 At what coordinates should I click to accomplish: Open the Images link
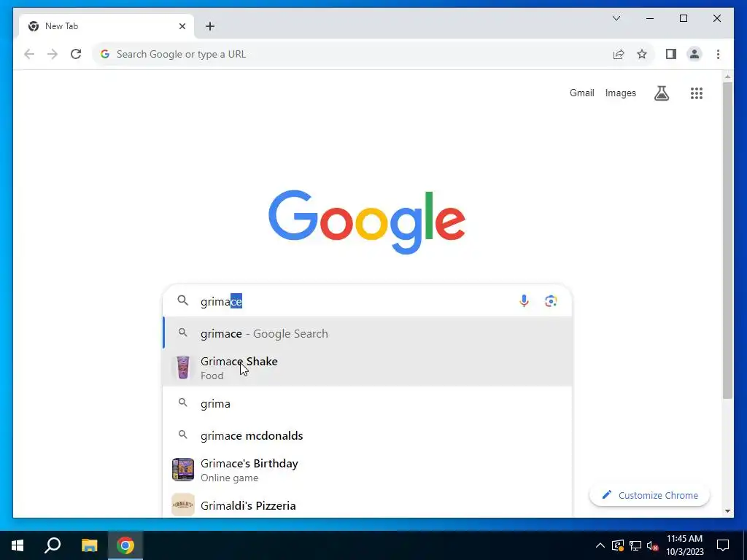(x=620, y=93)
